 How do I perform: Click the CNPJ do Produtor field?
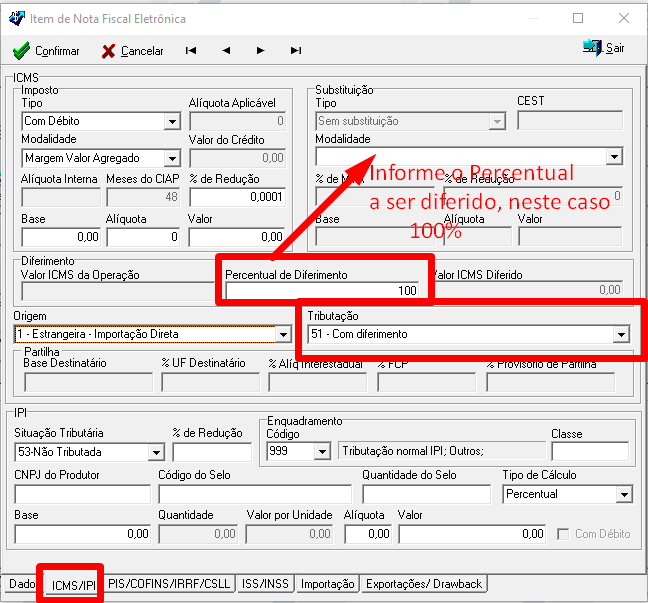82,494
